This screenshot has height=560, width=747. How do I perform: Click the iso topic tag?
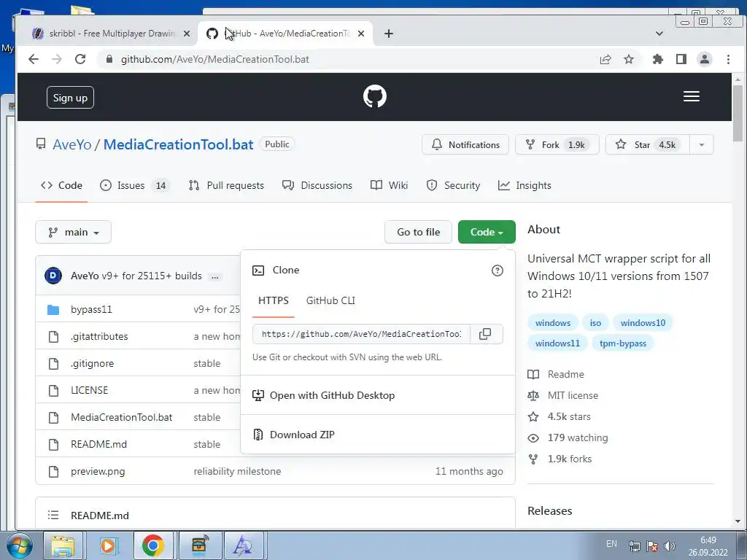pos(595,323)
